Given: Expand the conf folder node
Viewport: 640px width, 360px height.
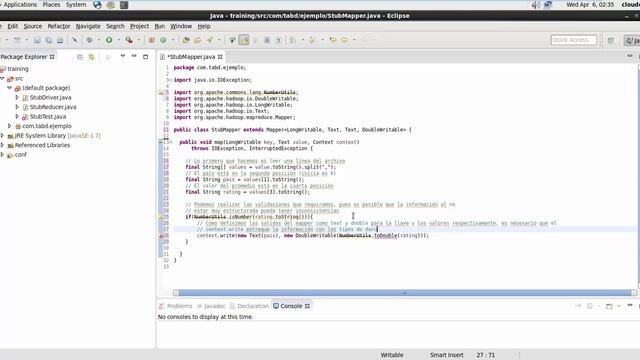Looking at the screenshot, I should point(2,154).
